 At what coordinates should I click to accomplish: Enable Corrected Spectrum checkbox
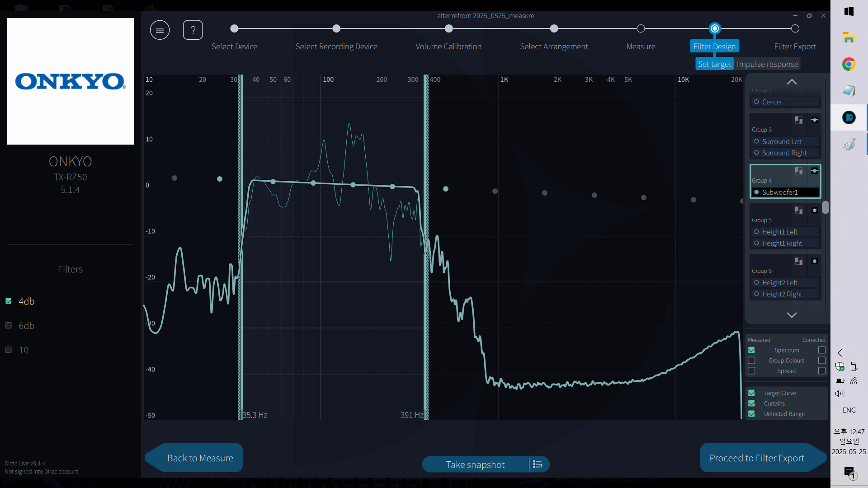822,350
